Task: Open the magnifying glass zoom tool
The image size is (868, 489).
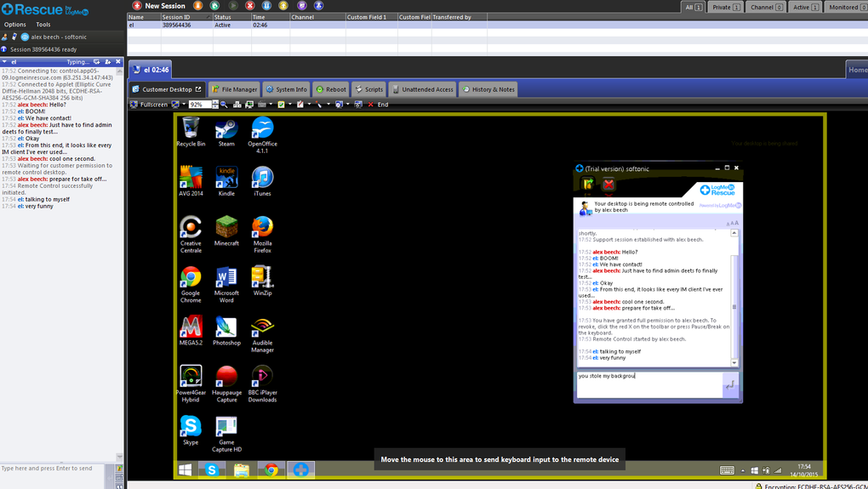Action: pos(224,105)
